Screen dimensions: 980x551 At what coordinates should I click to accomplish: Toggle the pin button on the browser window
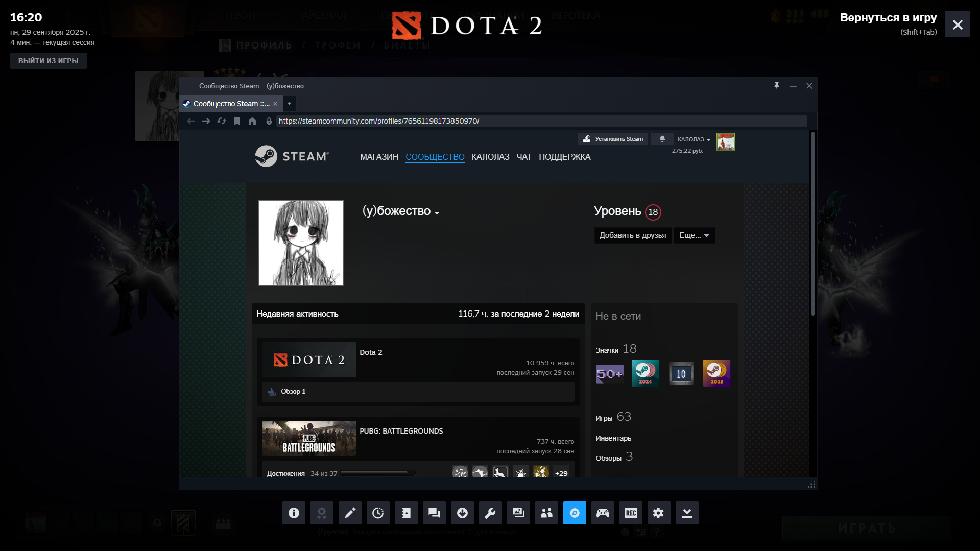777,86
